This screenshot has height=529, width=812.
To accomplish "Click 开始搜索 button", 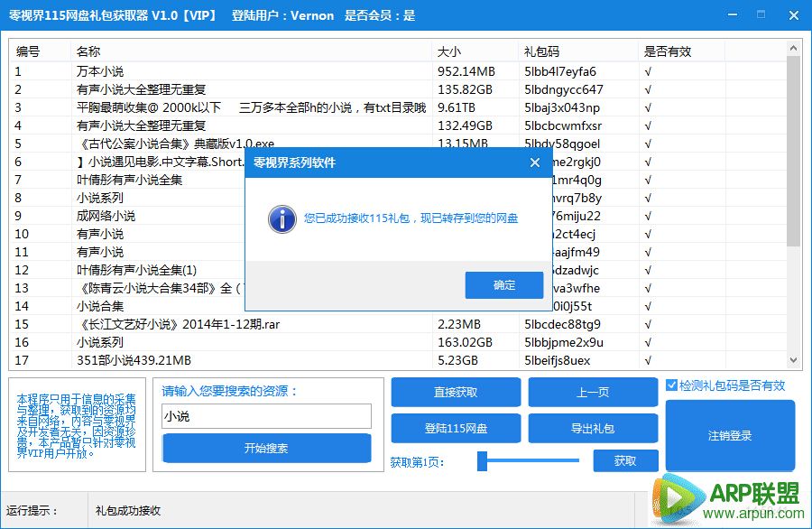I will [266, 448].
